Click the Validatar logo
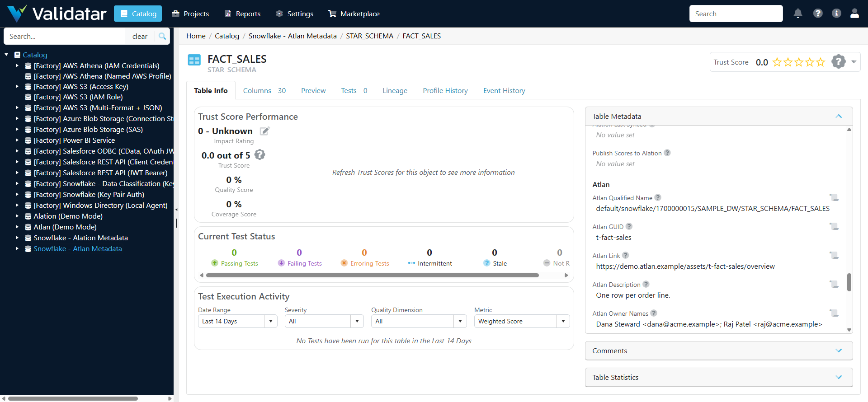Screen dimensions: 868x402 point(57,14)
